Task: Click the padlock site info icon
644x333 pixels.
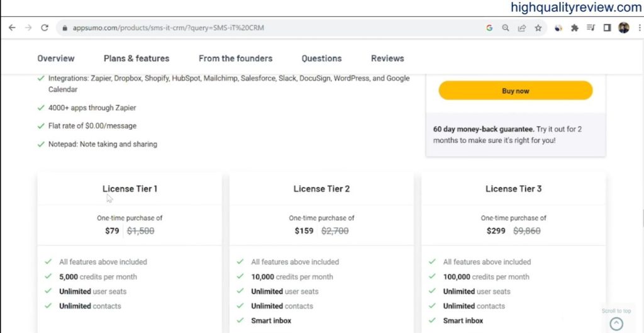Action: [x=64, y=28]
